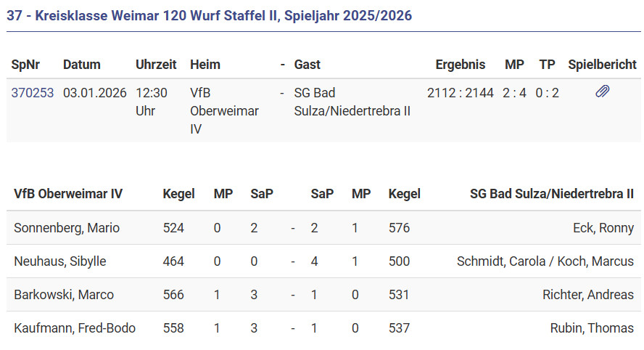Click the Ergebnis column header

tap(461, 65)
